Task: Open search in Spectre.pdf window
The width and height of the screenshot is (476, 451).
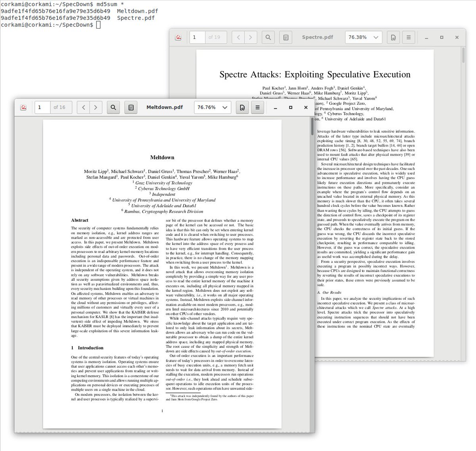Action: point(268,37)
